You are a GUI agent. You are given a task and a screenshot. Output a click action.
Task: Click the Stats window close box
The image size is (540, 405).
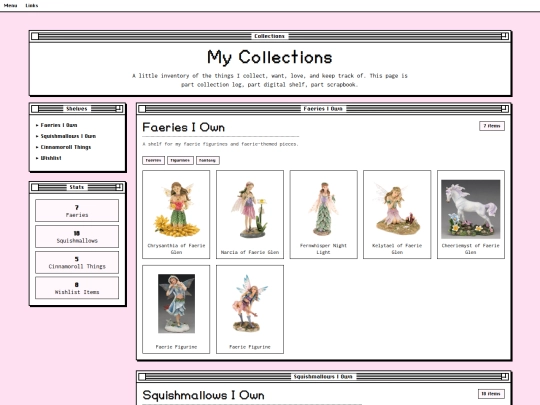point(35,187)
